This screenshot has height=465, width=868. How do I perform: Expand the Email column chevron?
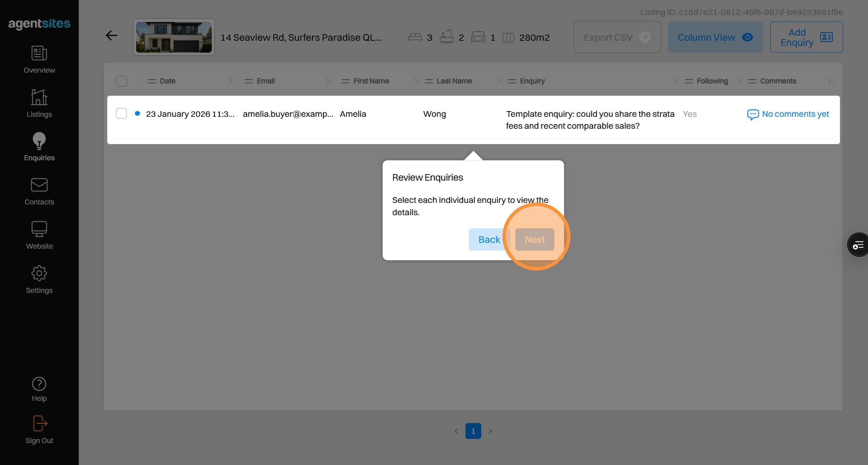(x=327, y=81)
